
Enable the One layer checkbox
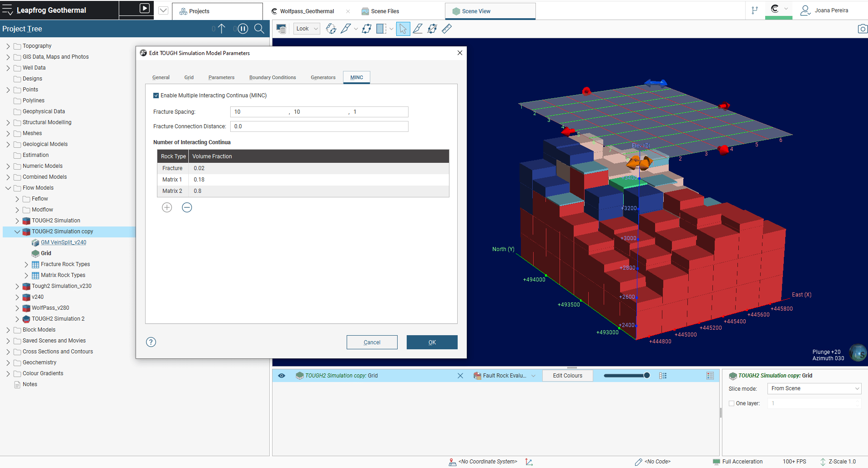point(732,403)
